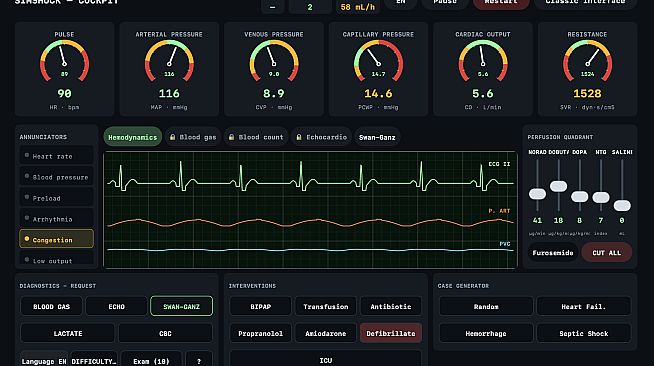Click the DOBUTA slider handle
This screenshot has width=654, height=366.
pos(558,186)
